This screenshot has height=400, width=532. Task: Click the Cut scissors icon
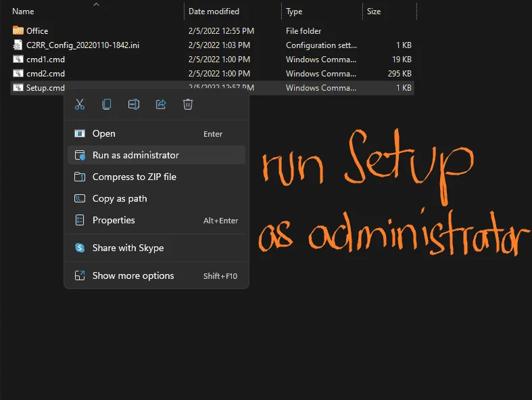(80, 104)
